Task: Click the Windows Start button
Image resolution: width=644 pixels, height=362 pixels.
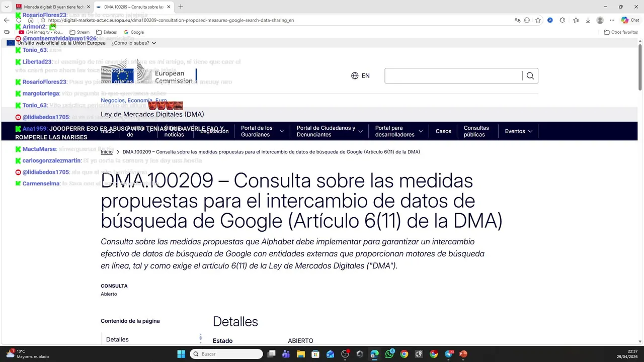Action: click(x=181, y=354)
